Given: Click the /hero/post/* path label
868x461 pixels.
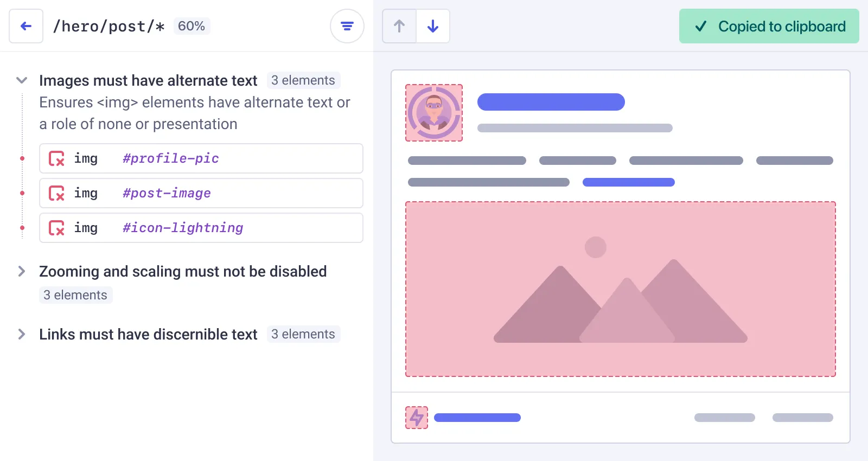Looking at the screenshot, I should [108, 26].
